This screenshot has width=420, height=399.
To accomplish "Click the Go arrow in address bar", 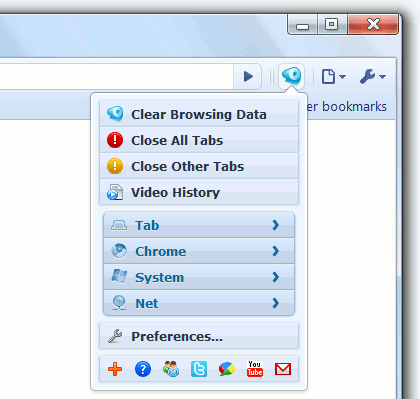I will click(x=247, y=76).
